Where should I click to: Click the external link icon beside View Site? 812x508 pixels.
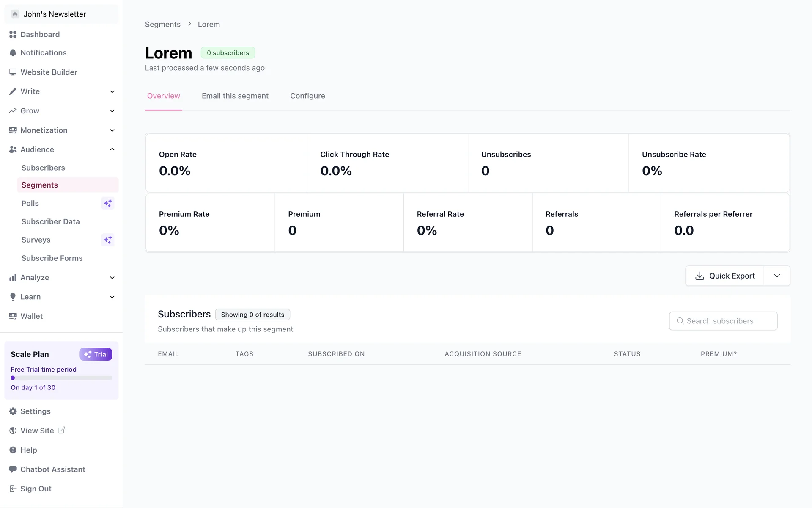click(x=61, y=430)
